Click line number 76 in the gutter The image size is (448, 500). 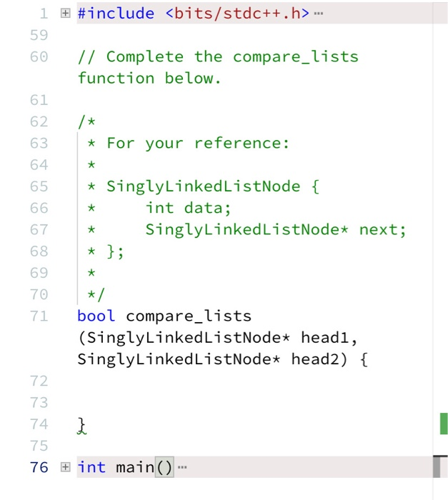(39, 467)
